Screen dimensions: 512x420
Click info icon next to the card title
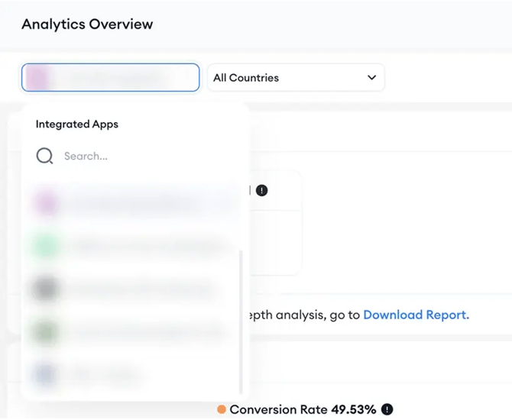(261, 190)
